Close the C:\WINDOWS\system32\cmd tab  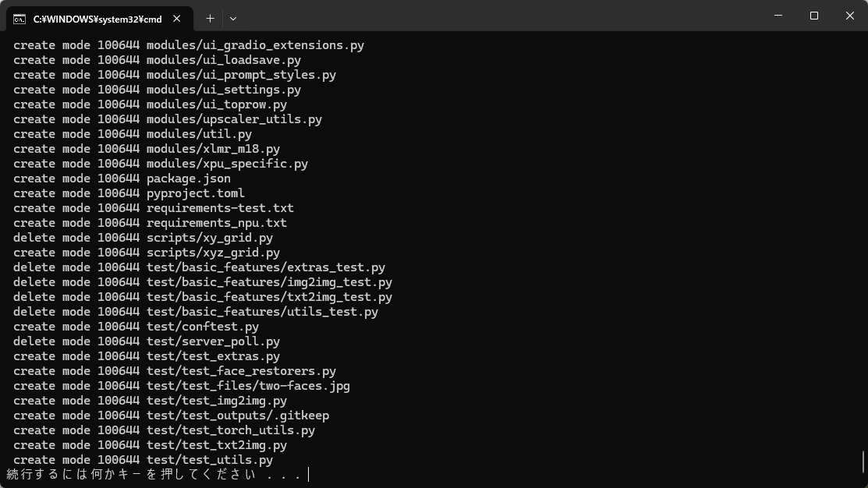tap(176, 19)
